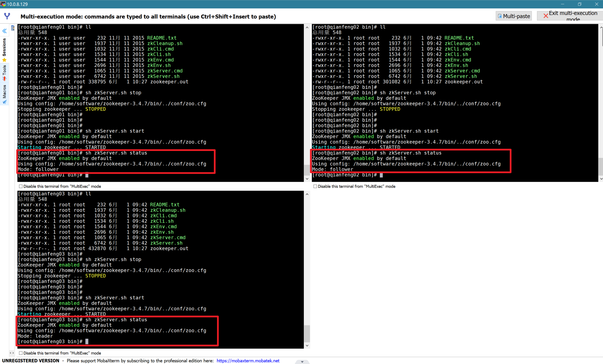Close the MobaXterm window
The height and width of the screenshot is (364, 603).
pyautogui.click(x=596, y=4)
